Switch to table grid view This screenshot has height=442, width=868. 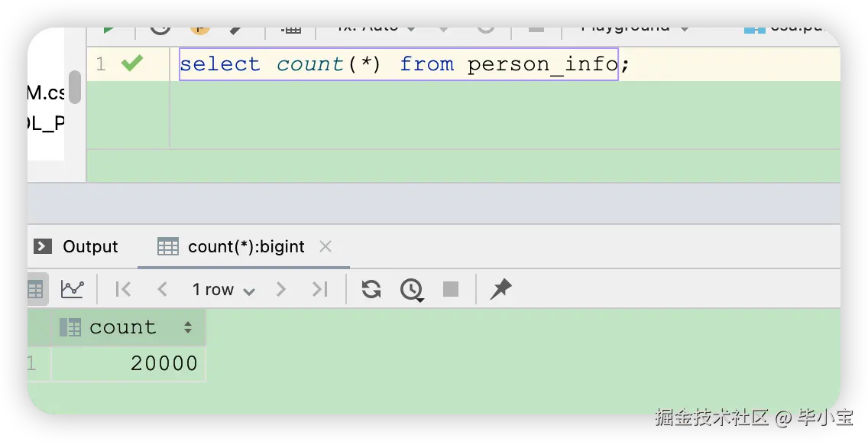[x=35, y=289]
